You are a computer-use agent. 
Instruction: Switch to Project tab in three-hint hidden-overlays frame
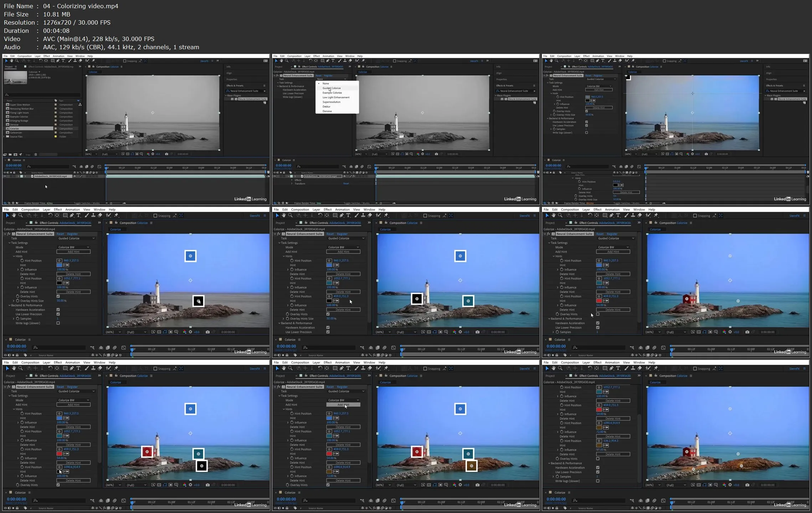coord(550,223)
